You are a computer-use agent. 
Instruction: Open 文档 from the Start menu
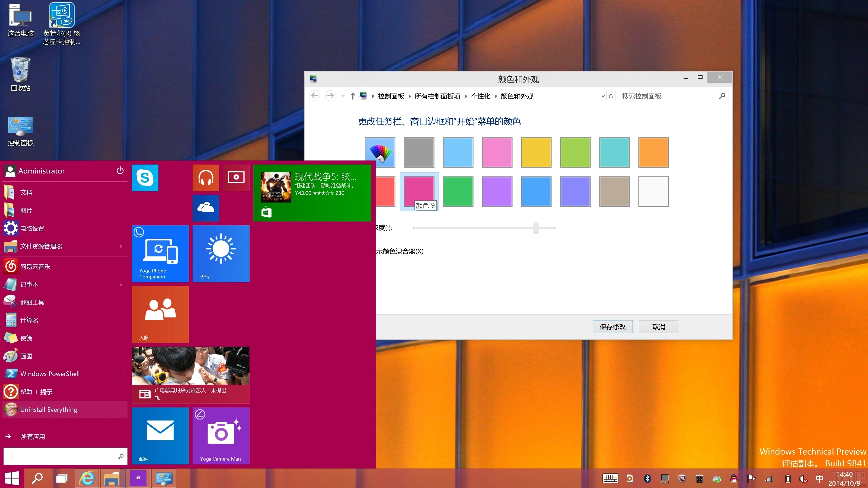[x=65, y=192]
